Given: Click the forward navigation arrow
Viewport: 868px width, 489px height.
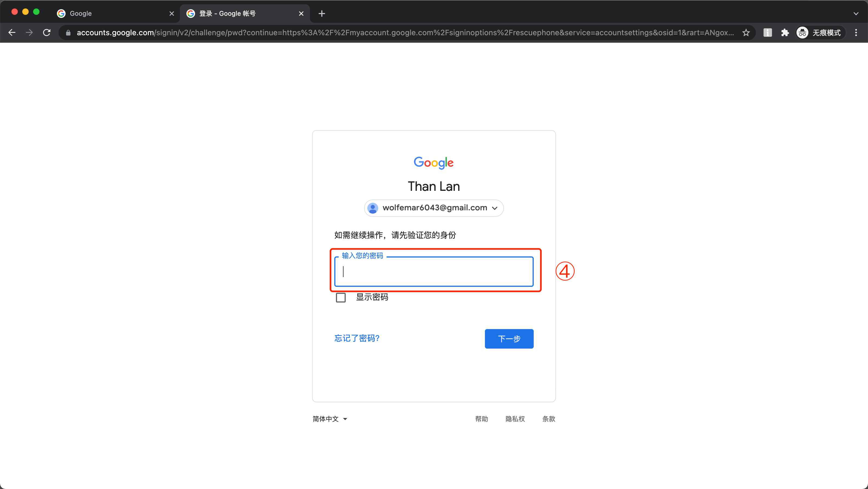Looking at the screenshot, I should pyautogui.click(x=30, y=32).
